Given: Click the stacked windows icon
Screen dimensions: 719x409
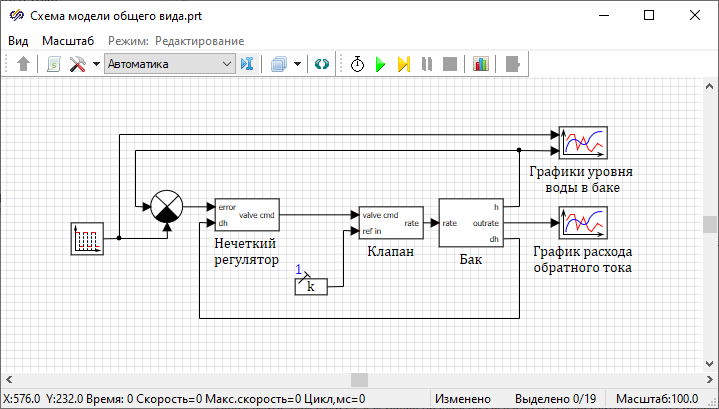Looking at the screenshot, I should [277, 64].
